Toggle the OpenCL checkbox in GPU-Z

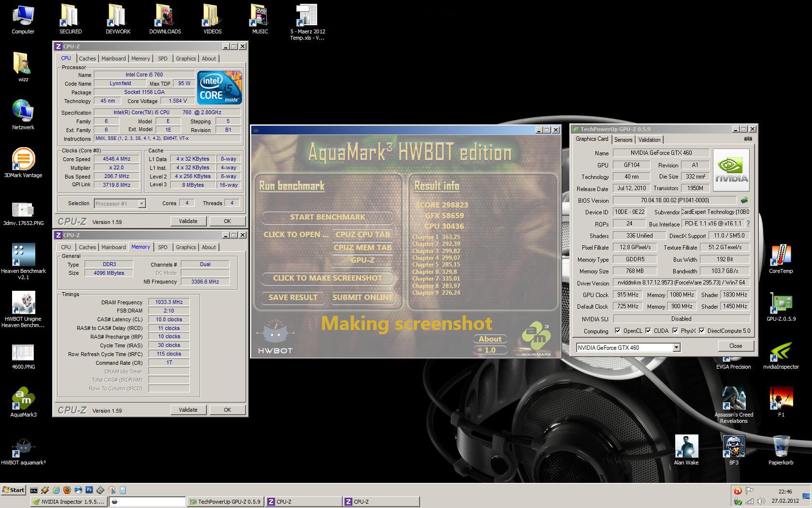(x=618, y=331)
